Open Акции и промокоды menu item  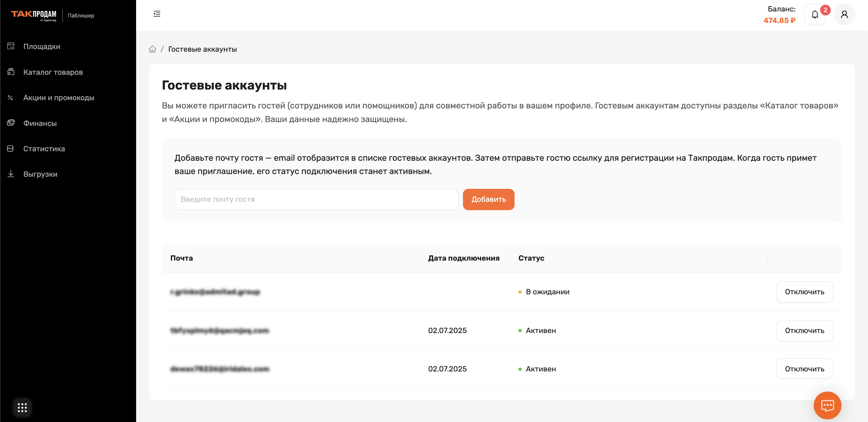[x=59, y=98]
